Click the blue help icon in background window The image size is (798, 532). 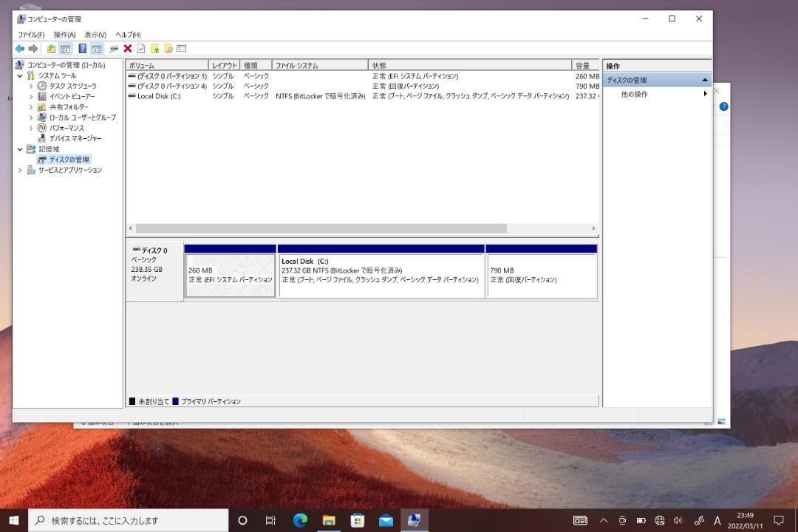(723, 106)
